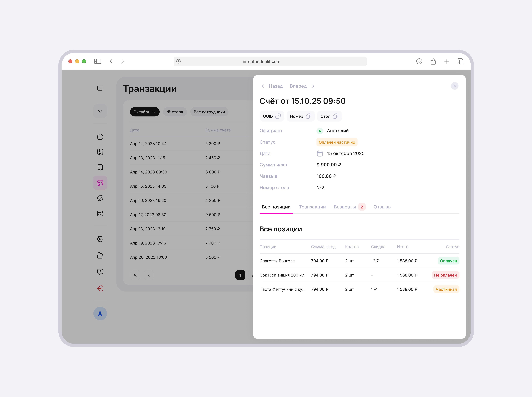Open transaction row Апр 12, 2023 10:44
Viewport: 532px width, 397px height.
click(x=191, y=144)
